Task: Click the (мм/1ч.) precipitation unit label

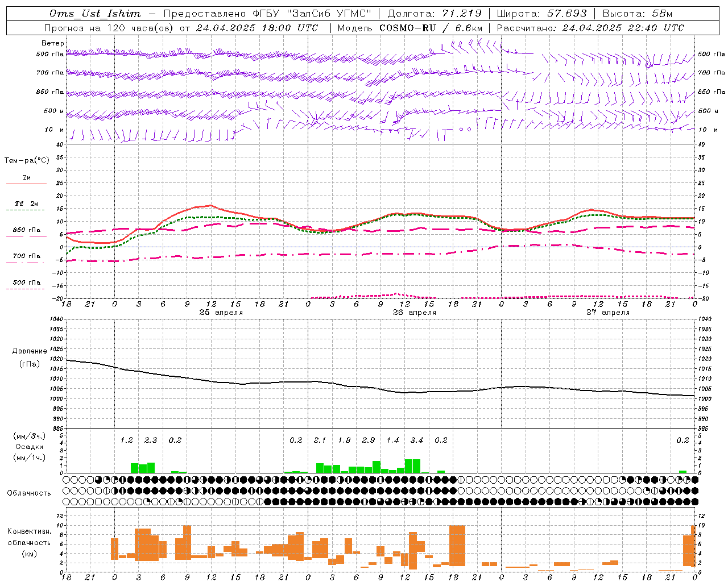Action: (30, 458)
